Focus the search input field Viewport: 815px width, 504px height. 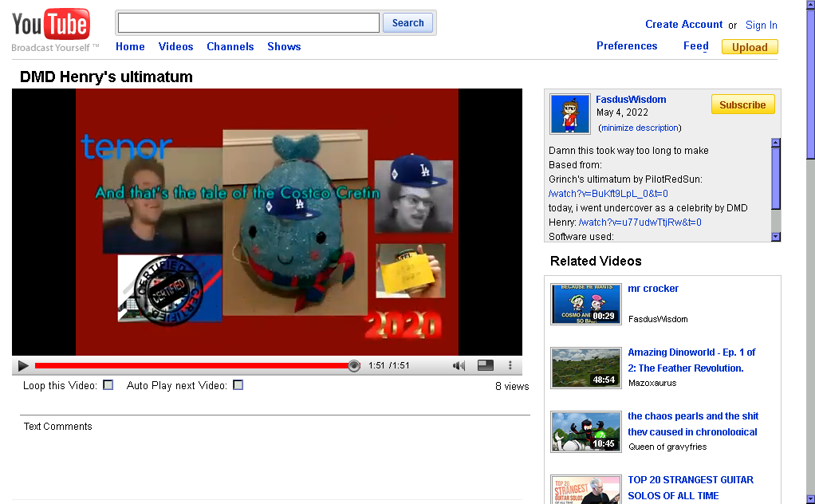(x=249, y=23)
